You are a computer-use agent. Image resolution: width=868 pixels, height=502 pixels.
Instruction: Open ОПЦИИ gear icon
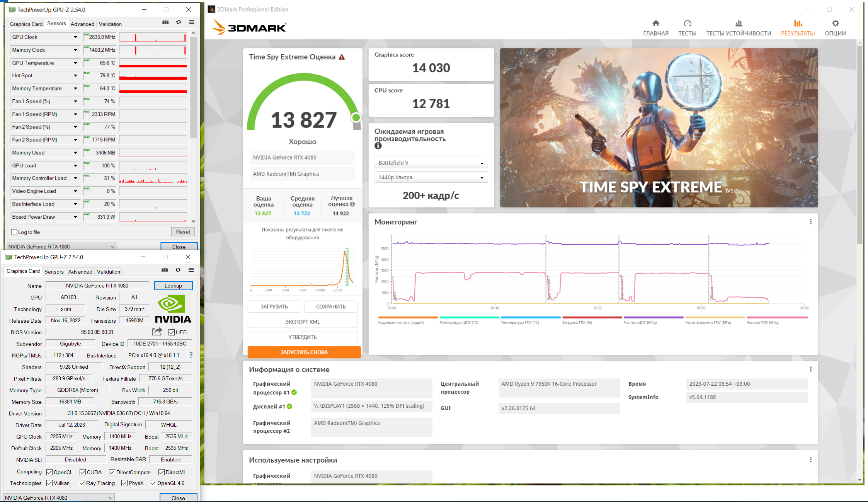(835, 24)
